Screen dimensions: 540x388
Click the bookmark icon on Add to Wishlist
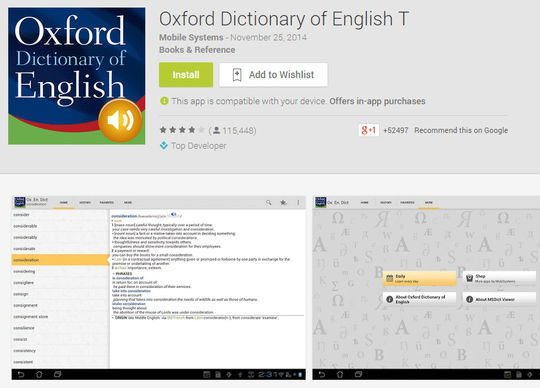pos(237,75)
